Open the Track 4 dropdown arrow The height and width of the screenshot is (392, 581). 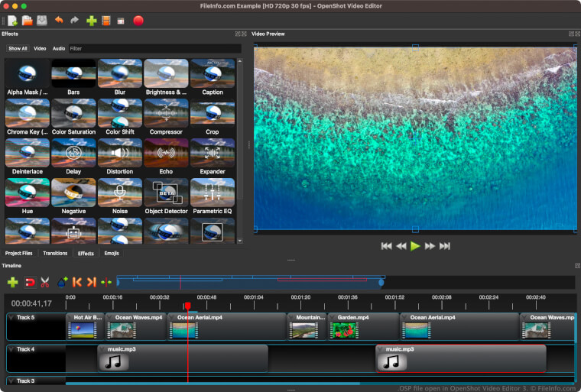point(11,349)
